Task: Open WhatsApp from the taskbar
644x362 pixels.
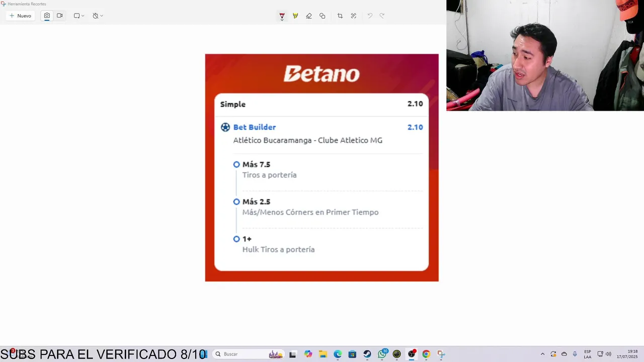Action: click(x=382, y=354)
